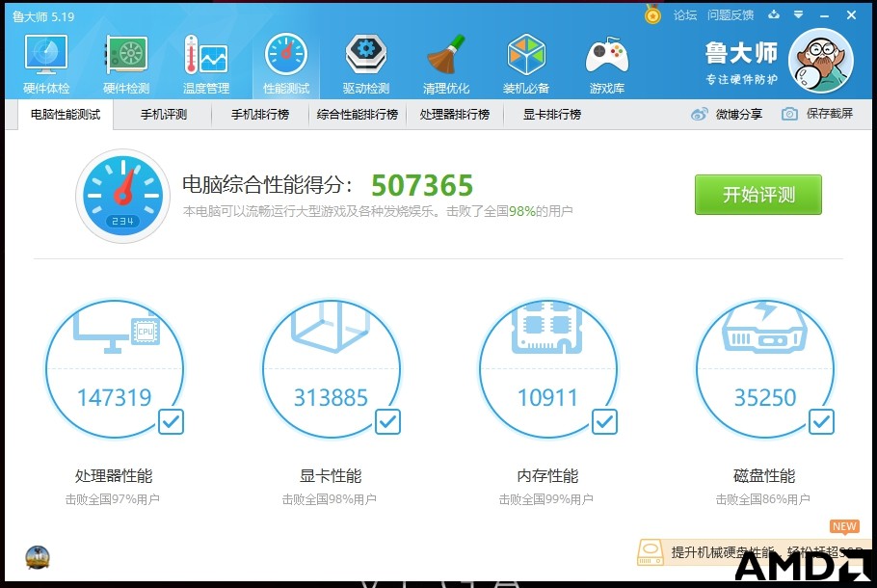This screenshot has height=588, width=877.
Task: Click the orange NEW badge
Action: (844, 527)
